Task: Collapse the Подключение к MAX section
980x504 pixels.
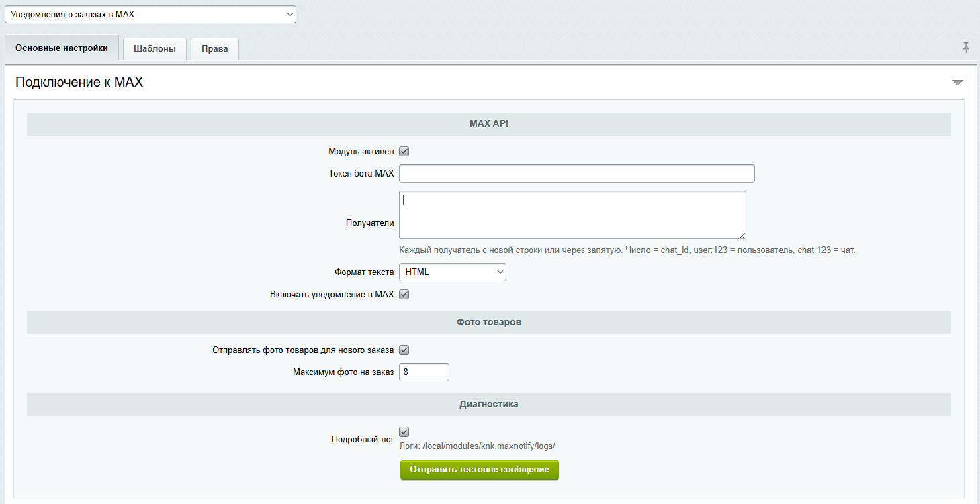Action: pyautogui.click(x=958, y=83)
